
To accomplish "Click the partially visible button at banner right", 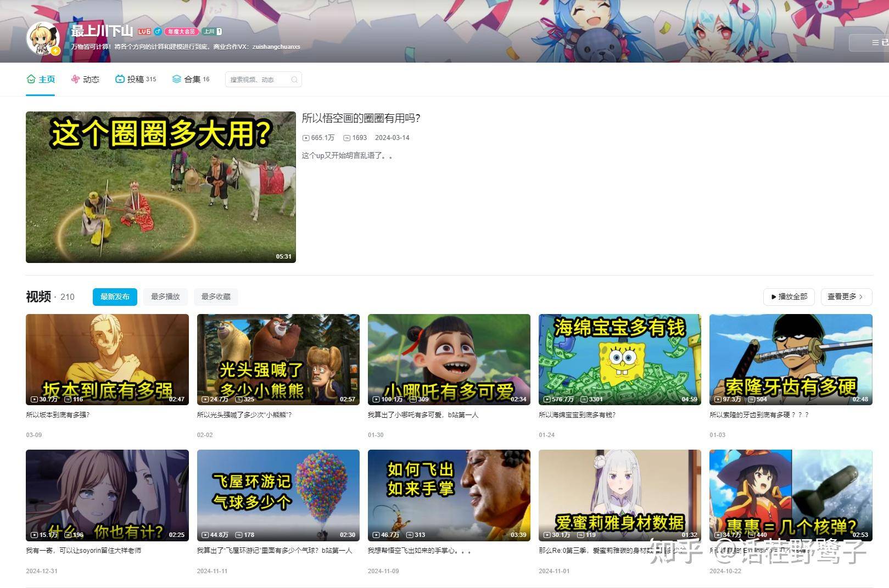I will tap(870, 42).
